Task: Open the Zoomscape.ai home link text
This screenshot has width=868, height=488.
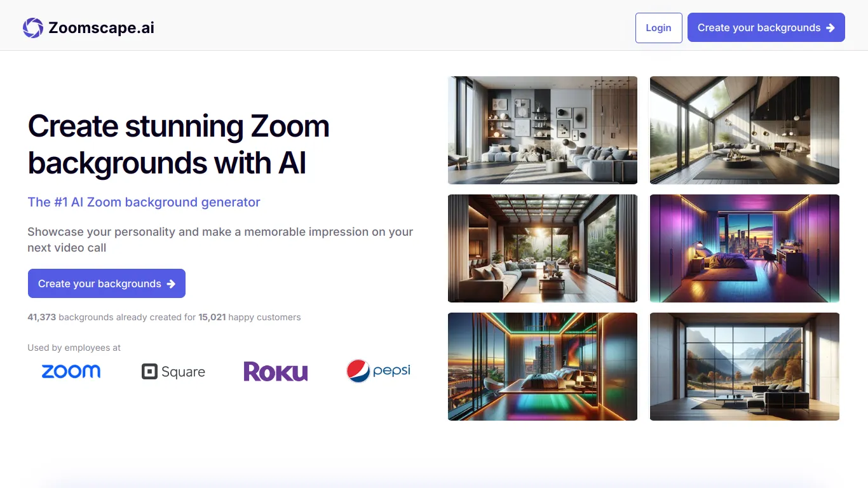Action: pyautogui.click(x=101, y=28)
